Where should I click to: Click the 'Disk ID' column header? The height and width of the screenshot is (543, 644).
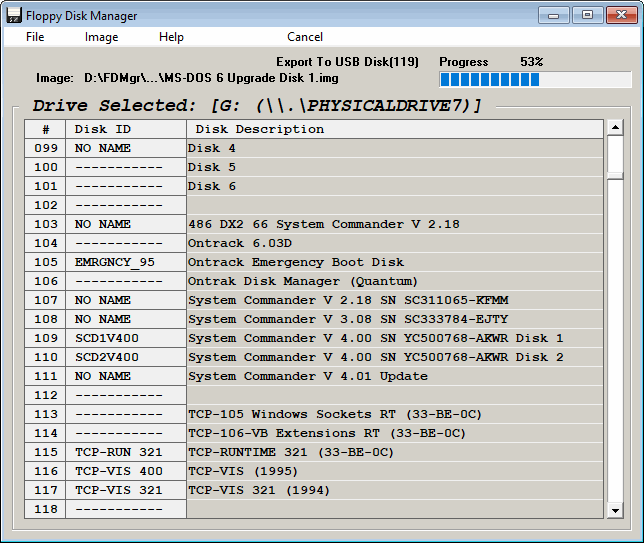point(126,129)
